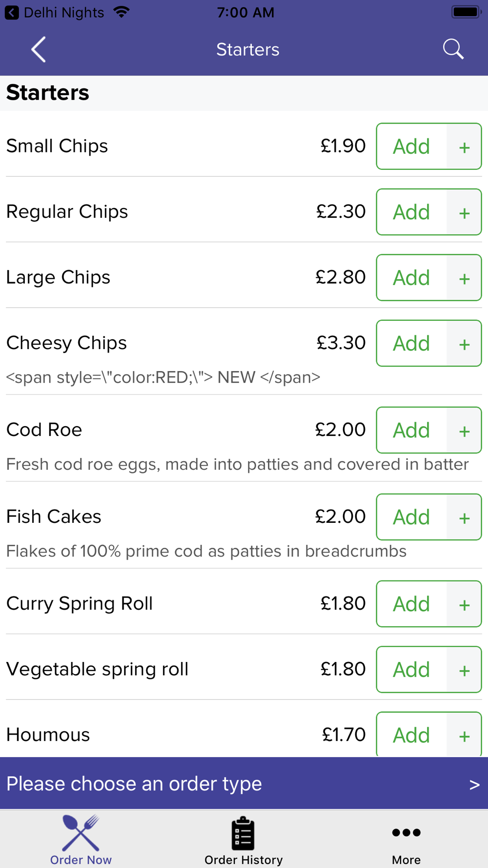Add Vegetable spring roll to order

tap(411, 670)
